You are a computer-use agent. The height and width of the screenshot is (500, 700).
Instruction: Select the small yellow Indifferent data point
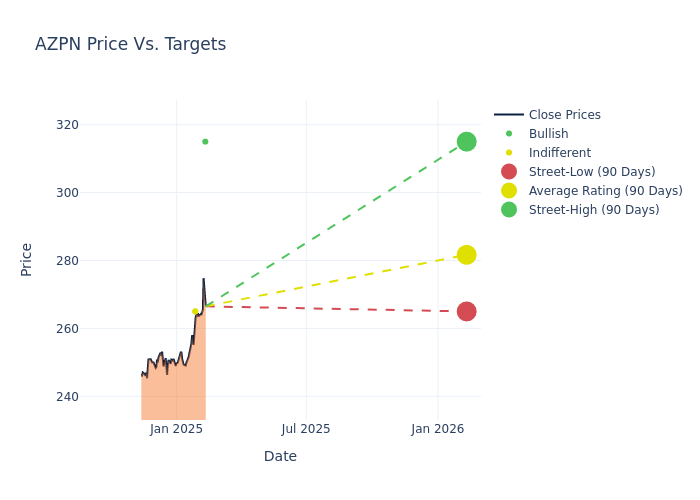[x=195, y=311]
